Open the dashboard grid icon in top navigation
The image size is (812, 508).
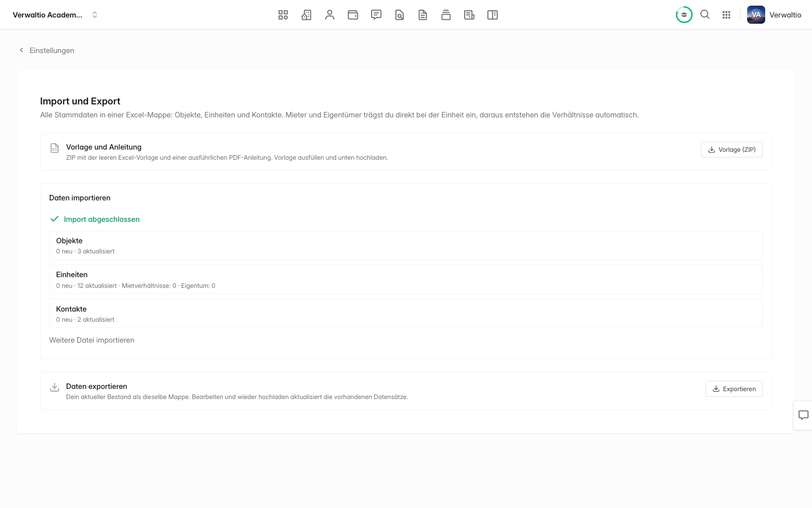pyautogui.click(x=283, y=15)
